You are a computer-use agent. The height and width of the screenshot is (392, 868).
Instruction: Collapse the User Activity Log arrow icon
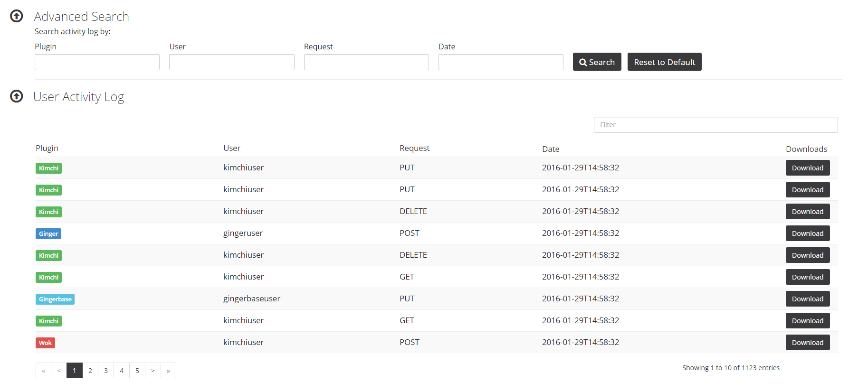tap(17, 96)
